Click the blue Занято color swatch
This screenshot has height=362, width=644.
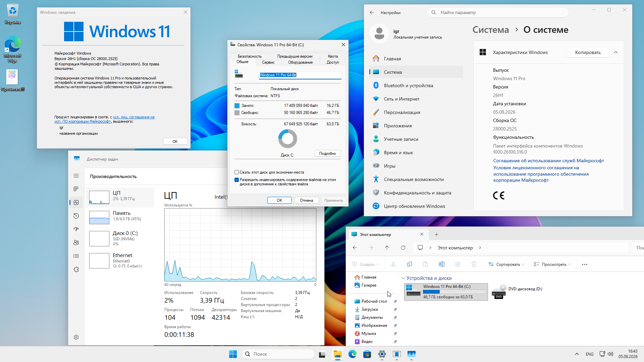click(x=237, y=106)
